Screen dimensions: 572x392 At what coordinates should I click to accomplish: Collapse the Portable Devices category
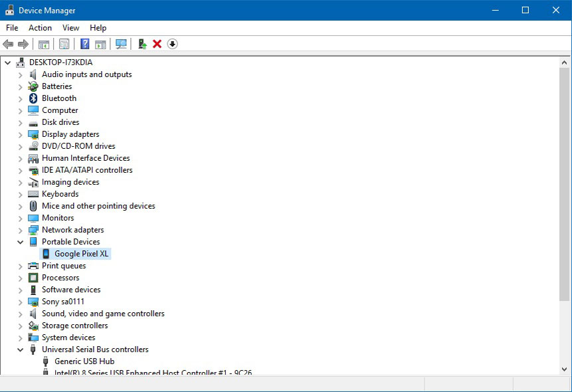20,242
